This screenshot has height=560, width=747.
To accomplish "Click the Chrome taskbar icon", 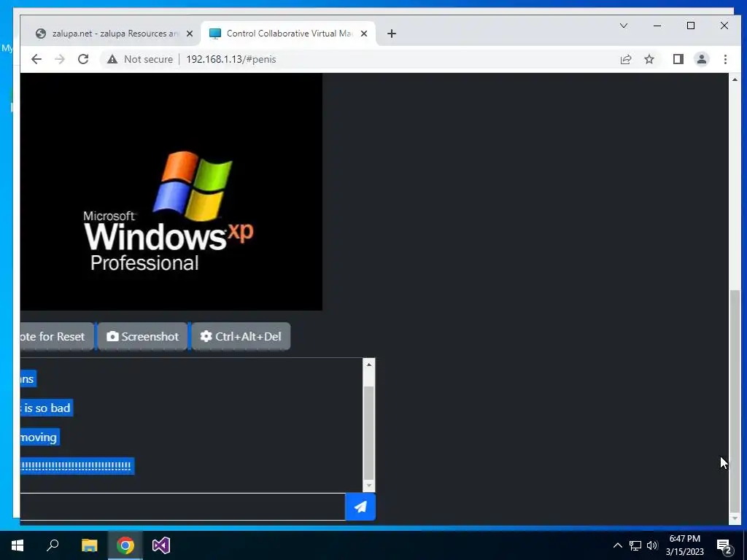I will pyautogui.click(x=125, y=545).
